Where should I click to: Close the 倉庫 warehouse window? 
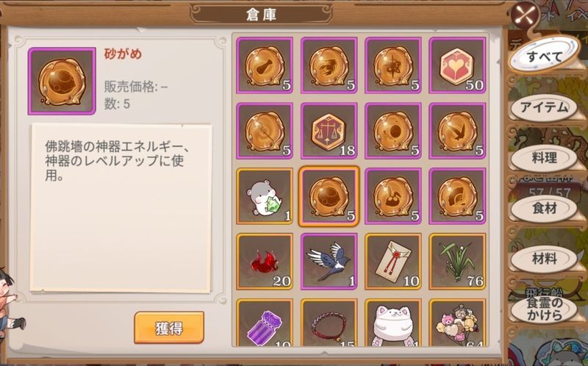pyautogui.click(x=526, y=16)
